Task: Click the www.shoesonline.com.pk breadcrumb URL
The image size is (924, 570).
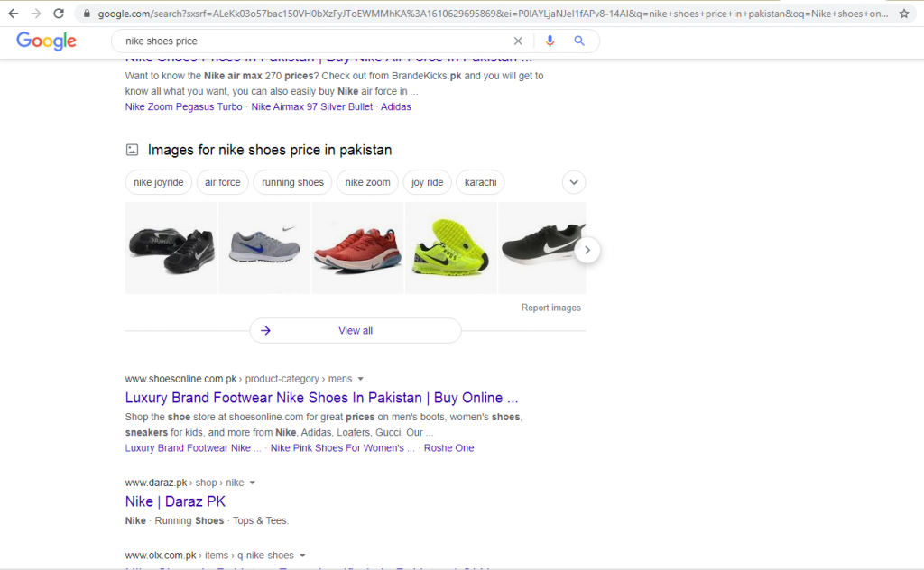Action: [x=238, y=379]
